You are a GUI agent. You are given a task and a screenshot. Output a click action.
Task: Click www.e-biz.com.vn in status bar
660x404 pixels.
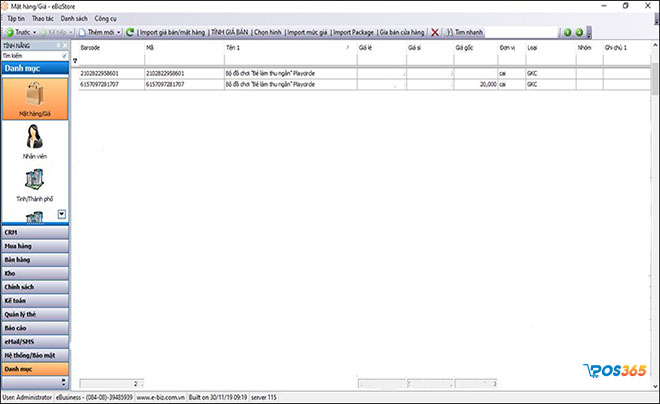click(160, 397)
